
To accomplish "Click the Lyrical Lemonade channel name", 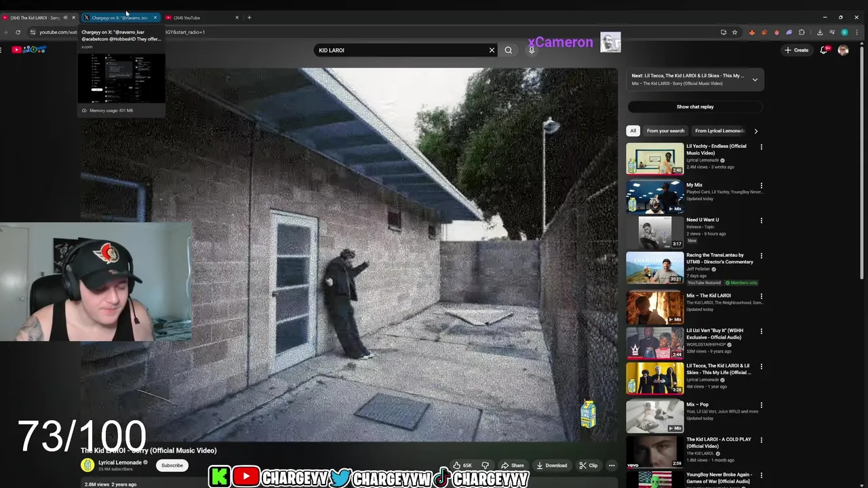I will pyautogui.click(x=120, y=462).
